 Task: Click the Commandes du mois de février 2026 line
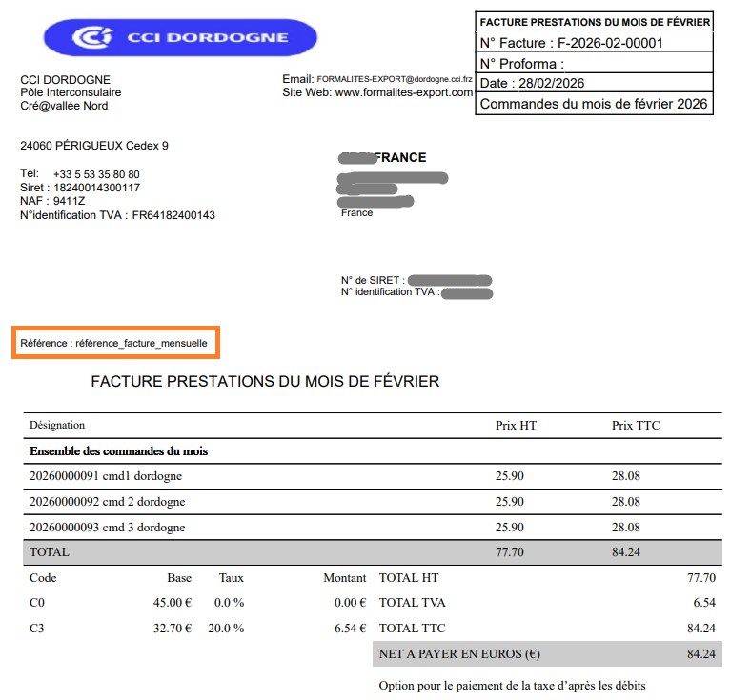(x=593, y=104)
